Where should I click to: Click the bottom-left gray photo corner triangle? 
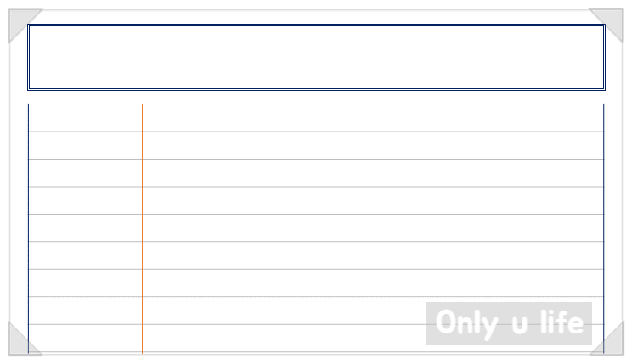(20, 343)
